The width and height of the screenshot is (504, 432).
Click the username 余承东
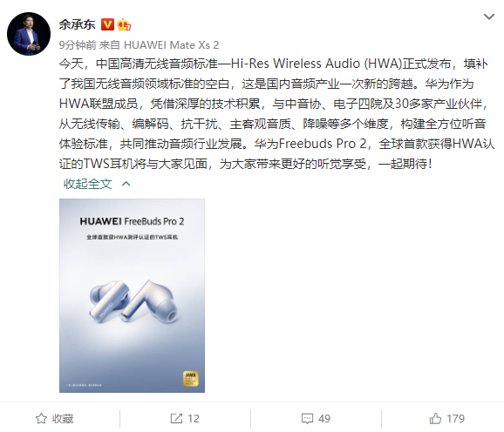(77, 24)
